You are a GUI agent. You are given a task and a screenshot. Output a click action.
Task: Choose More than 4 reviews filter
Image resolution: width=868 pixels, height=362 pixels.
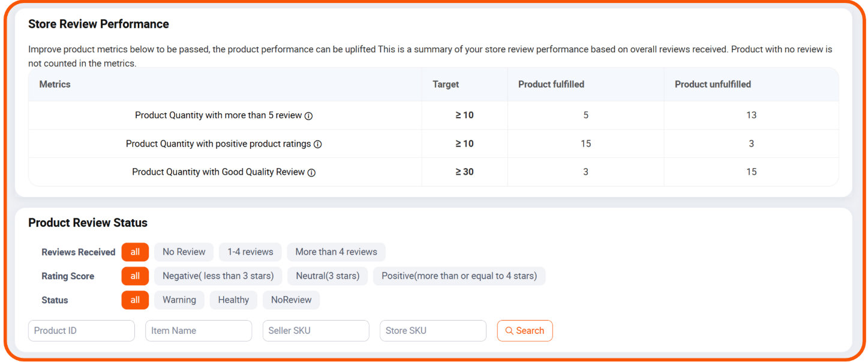click(336, 252)
